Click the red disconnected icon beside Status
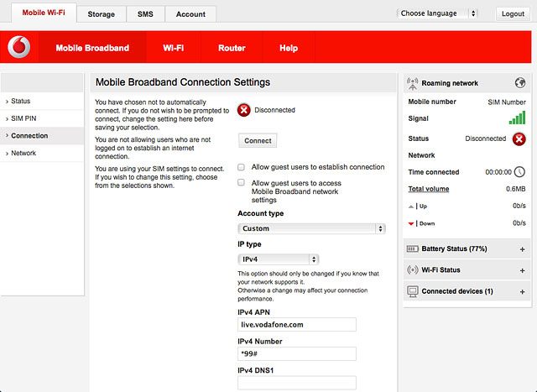 click(x=519, y=139)
